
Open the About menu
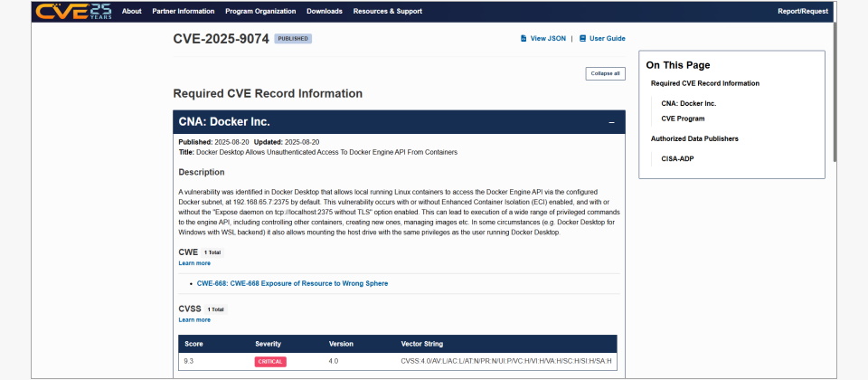coord(132,12)
